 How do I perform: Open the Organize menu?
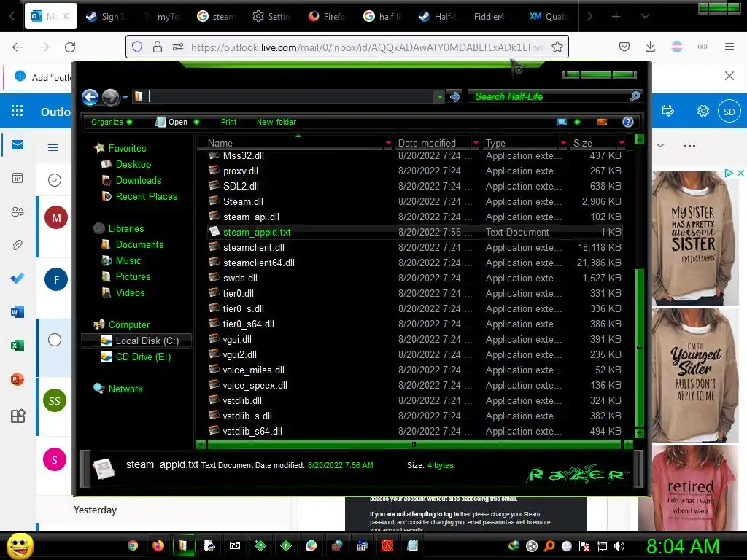pos(112,122)
